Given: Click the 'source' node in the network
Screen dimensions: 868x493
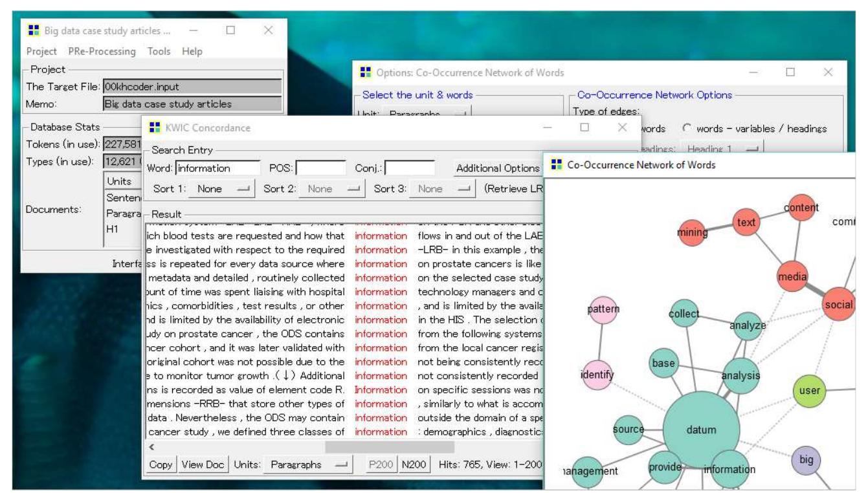Looking at the screenshot, I should [x=629, y=429].
